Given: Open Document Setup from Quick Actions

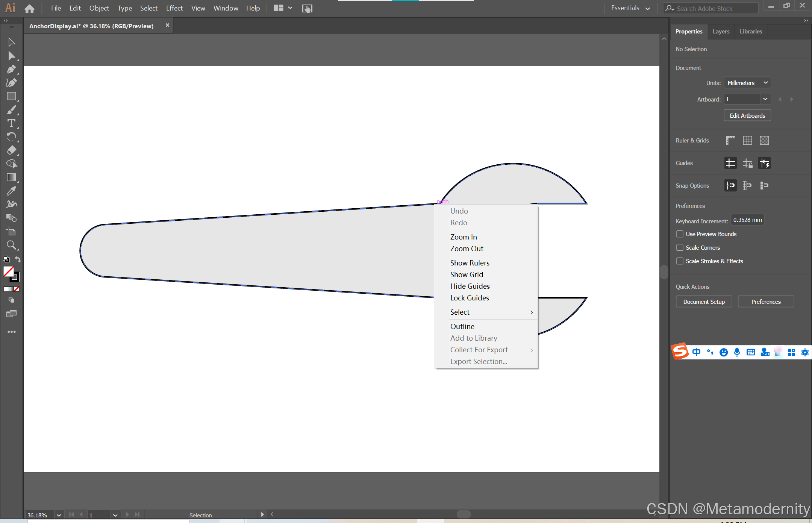Looking at the screenshot, I should (704, 302).
